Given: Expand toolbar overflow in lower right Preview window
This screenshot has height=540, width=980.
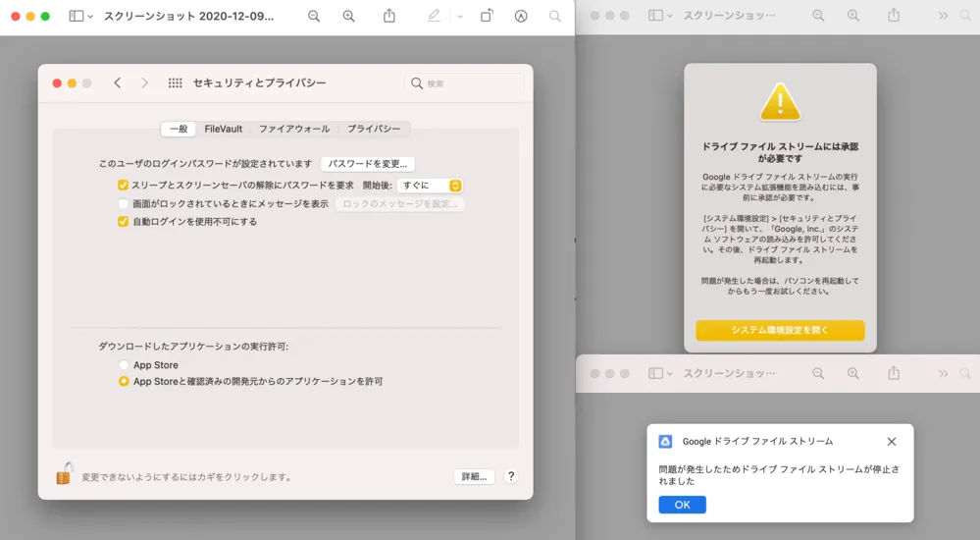Looking at the screenshot, I should [x=943, y=373].
